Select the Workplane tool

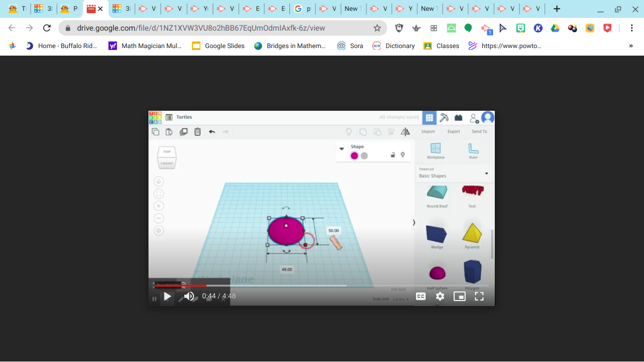(436, 151)
